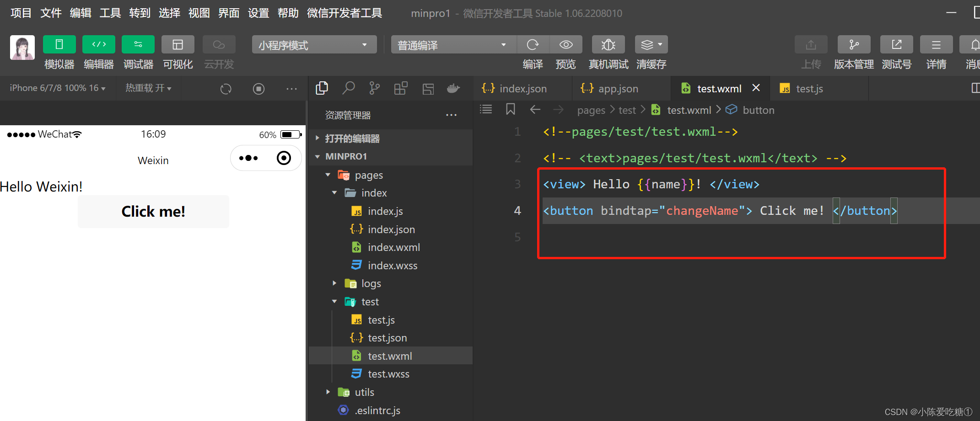Open the 工具 menu
The width and height of the screenshot is (980, 421).
[110, 13]
